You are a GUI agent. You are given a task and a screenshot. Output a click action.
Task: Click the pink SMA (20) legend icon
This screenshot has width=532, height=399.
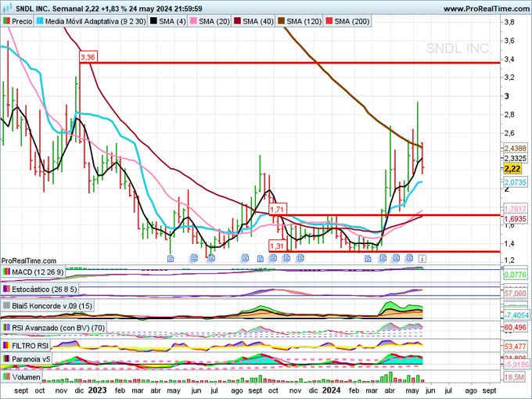(x=193, y=21)
